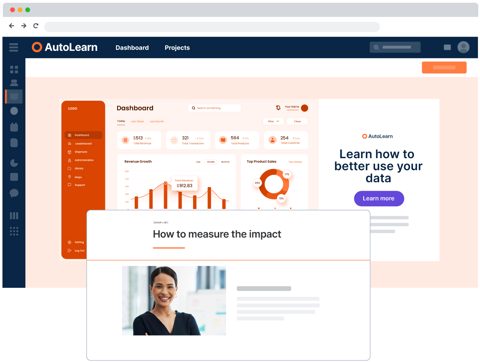Click the round circle icon in dark sidebar

(14, 111)
